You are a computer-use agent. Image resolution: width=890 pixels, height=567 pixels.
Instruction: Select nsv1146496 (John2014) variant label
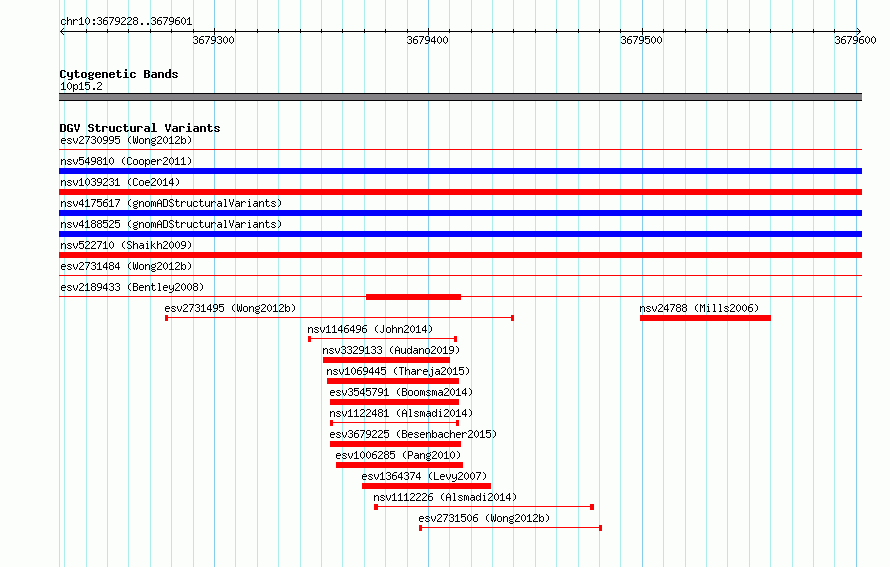click(370, 329)
